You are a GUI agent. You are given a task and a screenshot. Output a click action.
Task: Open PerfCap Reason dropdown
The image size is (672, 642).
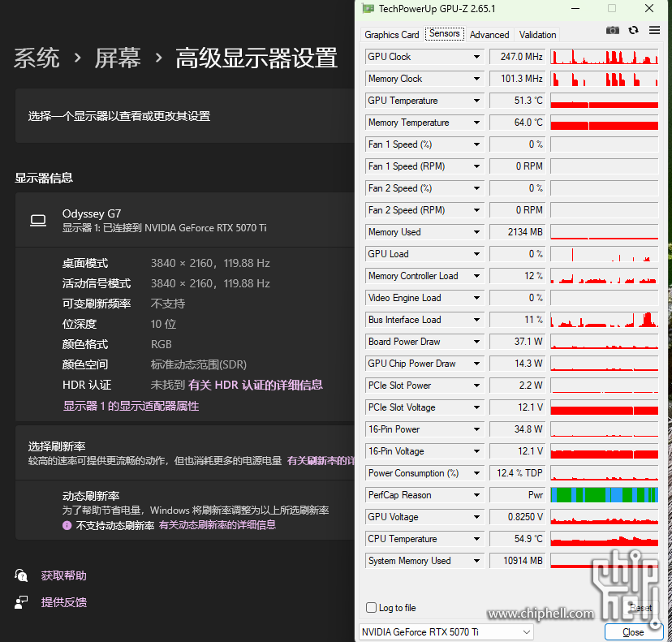pos(476,495)
